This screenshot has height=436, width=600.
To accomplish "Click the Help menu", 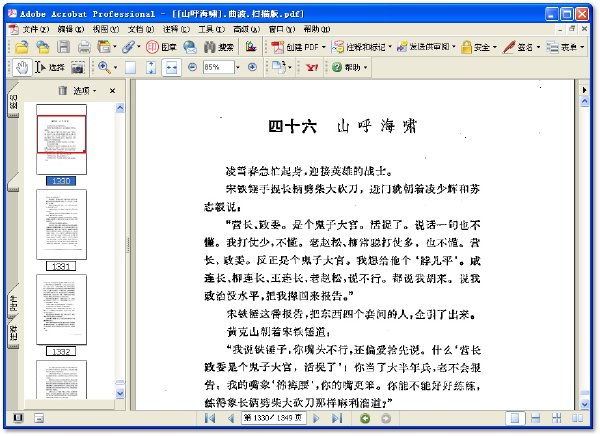I will coord(317,29).
